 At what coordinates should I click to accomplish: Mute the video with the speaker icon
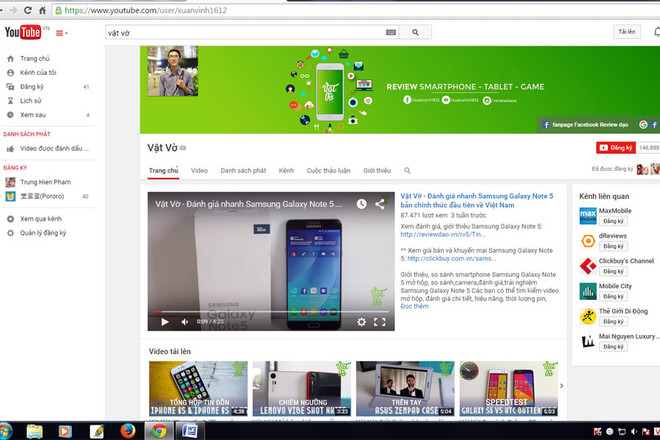coord(184,322)
